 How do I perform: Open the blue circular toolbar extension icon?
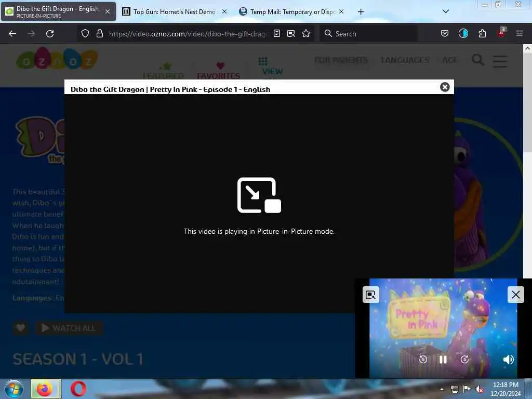(x=463, y=33)
